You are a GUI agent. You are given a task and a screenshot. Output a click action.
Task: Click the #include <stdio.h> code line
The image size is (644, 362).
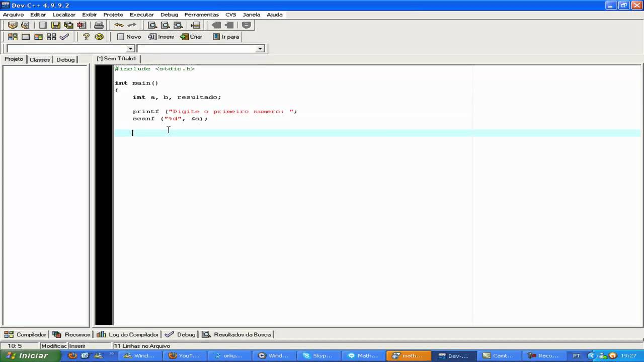click(154, 68)
